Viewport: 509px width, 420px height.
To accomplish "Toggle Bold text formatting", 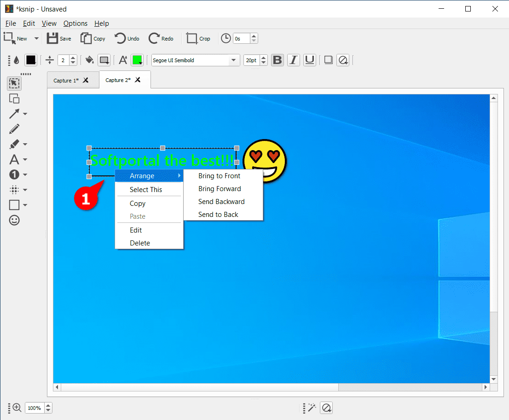I will (278, 60).
